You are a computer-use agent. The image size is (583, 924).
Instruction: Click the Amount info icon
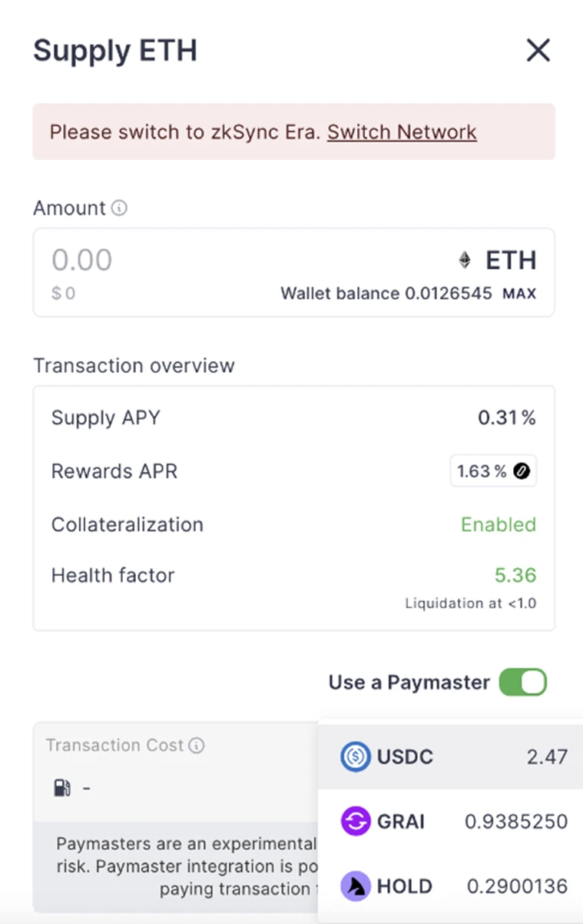(x=119, y=208)
